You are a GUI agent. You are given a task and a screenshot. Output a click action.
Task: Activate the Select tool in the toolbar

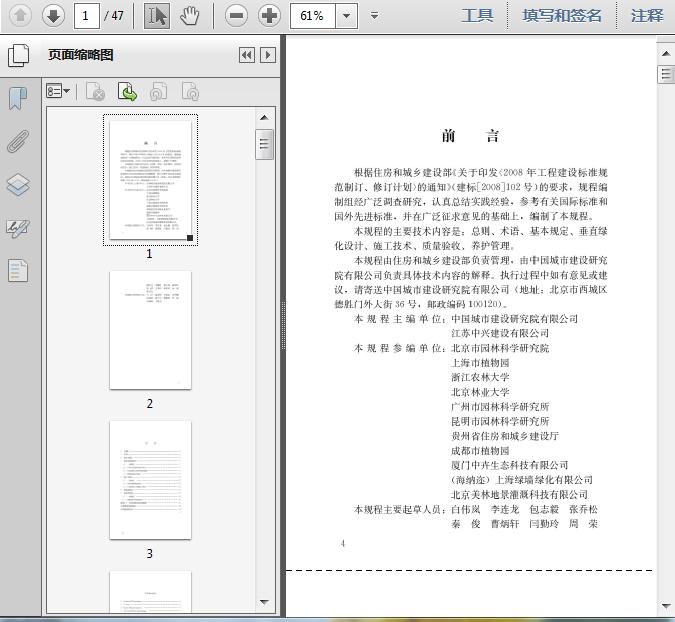157,15
